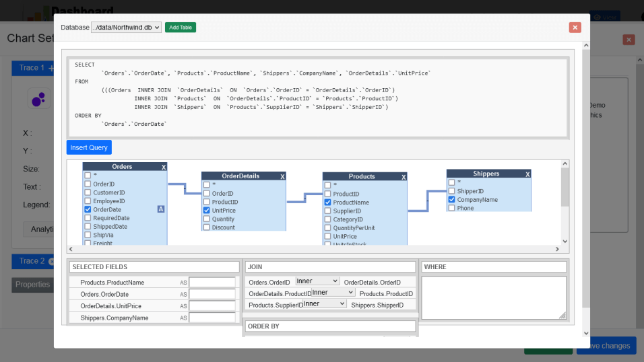Click alias field for Shippers.CompanyName
This screenshot has height=362, width=644.
(212, 318)
